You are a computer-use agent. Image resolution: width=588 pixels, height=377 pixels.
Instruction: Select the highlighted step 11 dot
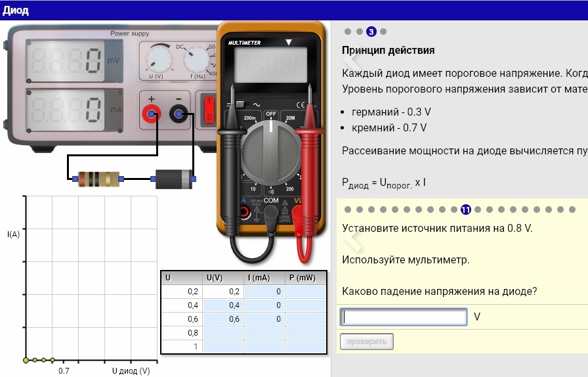pyautogui.click(x=466, y=210)
